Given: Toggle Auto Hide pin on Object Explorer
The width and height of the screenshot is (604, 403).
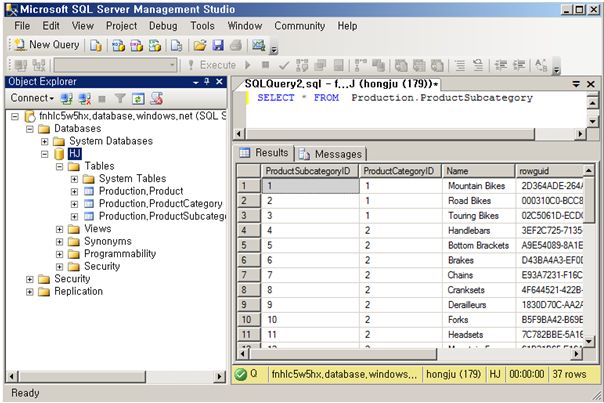Looking at the screenshot, I should [x=207, y=82].
